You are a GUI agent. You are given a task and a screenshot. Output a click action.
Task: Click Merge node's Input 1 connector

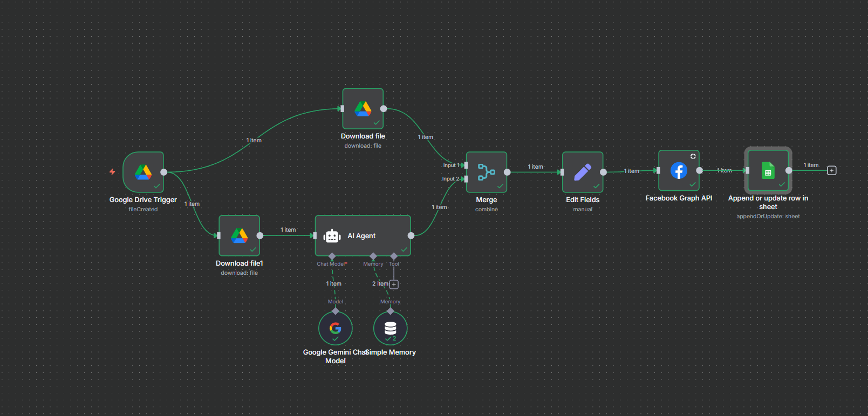(466, 165)
